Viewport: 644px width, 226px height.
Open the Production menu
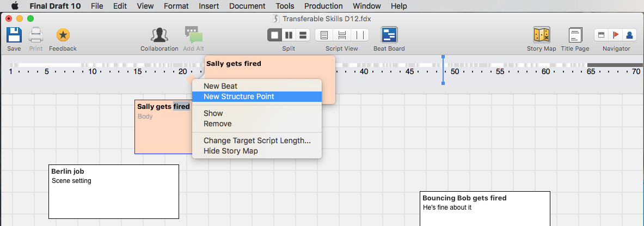324,6
